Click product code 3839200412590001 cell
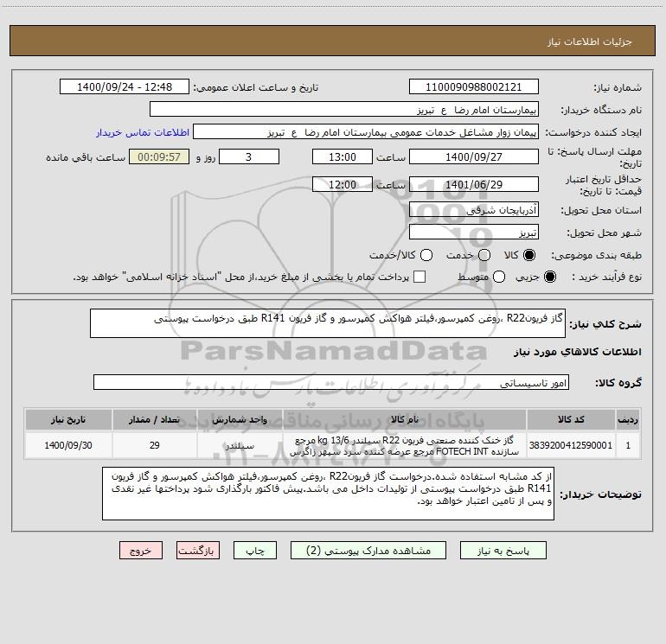Viewport: 666px width, 644px height. [x=571, y=445]
